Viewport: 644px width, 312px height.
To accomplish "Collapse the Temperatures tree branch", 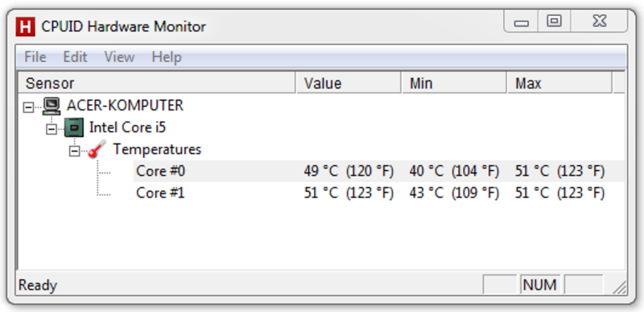I will [x=74, y=151].
